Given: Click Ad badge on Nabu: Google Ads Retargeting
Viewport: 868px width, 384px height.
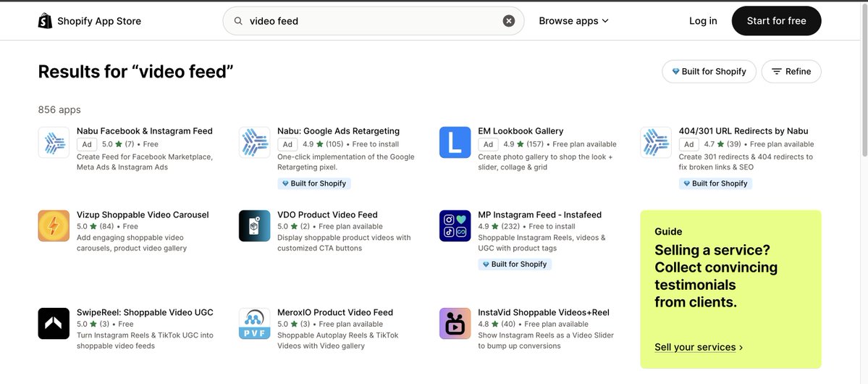Looking at the screenshot, I should coord(287,145).
